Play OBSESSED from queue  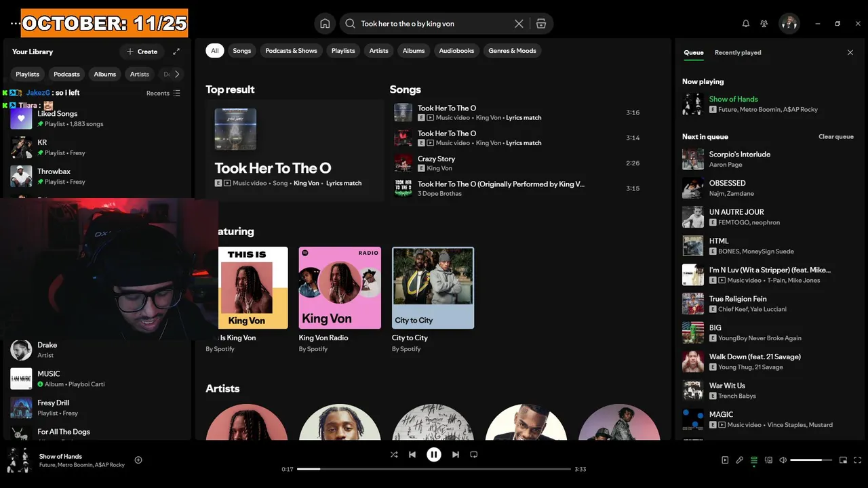tap(768, 188)
